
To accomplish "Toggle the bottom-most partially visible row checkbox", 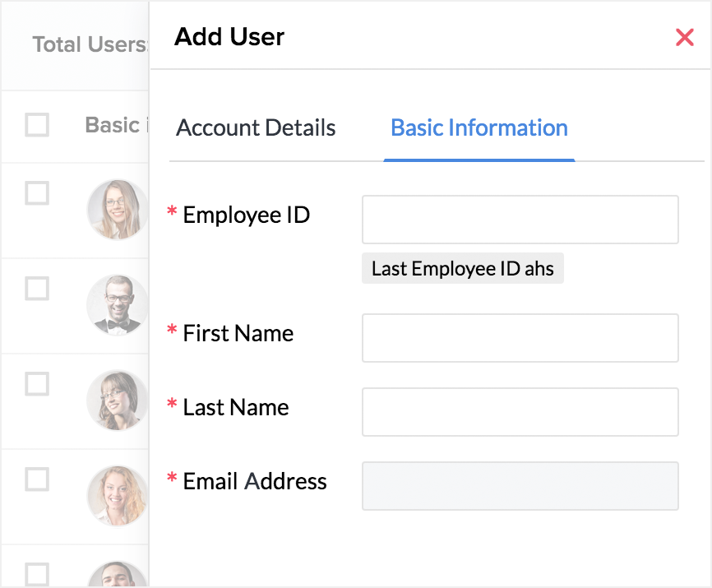I will coord(37,573).
